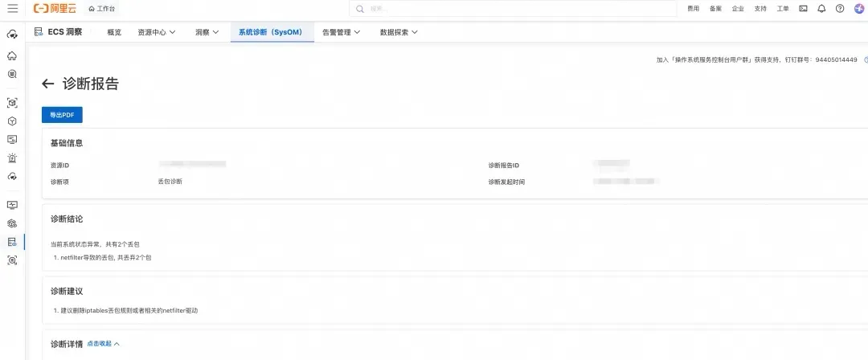The height and width of the screenshot is (360, 868).
Task: Click the sidebar monitor-with-lines icon
Action: tap(11, 139)
